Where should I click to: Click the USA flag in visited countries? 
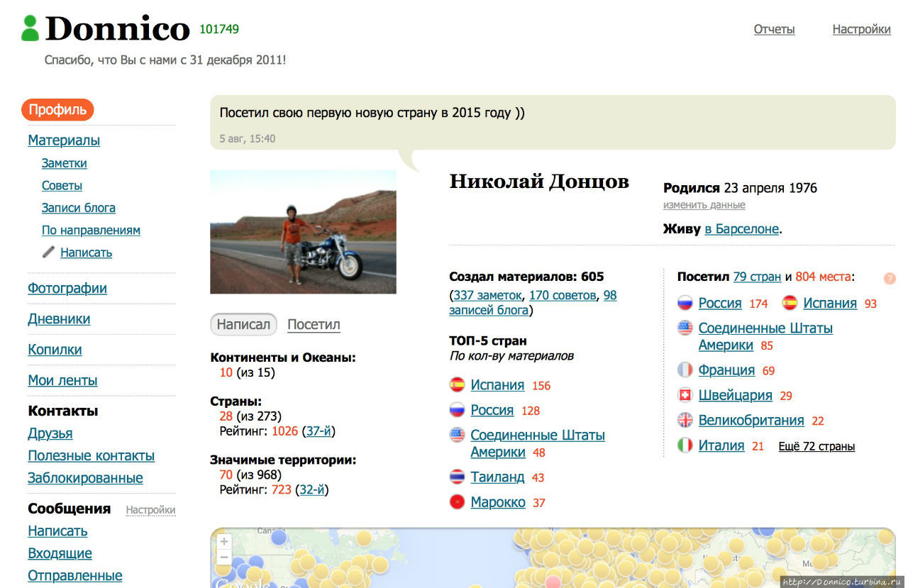[685, 328]
